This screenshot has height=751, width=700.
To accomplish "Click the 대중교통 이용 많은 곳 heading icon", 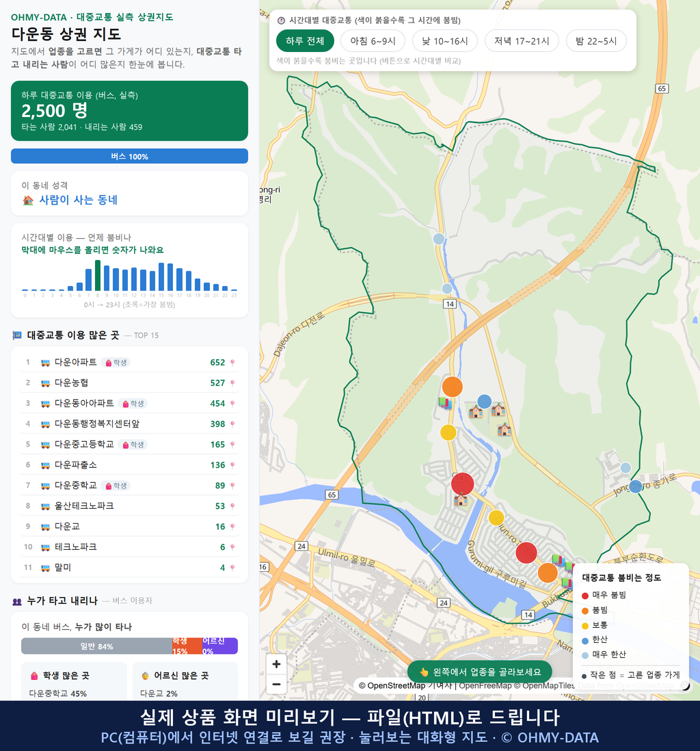I will click(17, 335).
